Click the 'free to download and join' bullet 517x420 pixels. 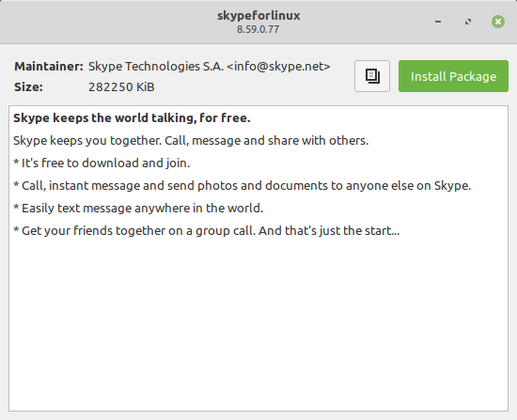(102, 163)
